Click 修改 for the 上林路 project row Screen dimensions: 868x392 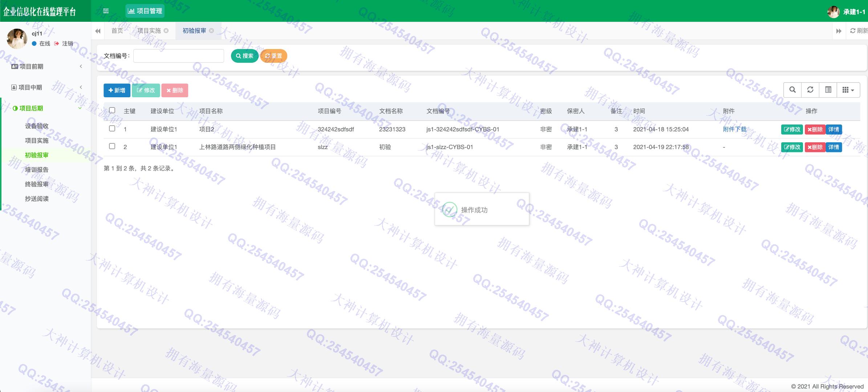[x=792, y=147]
